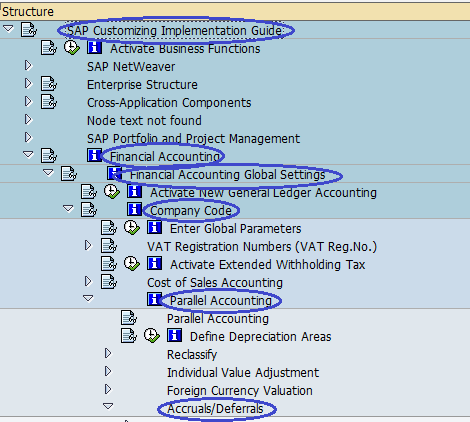The height and width of the screenshot is (422, 470).
Task: Select SAP Customizing Implementation Guide root
Action: [x=175, y=31]
